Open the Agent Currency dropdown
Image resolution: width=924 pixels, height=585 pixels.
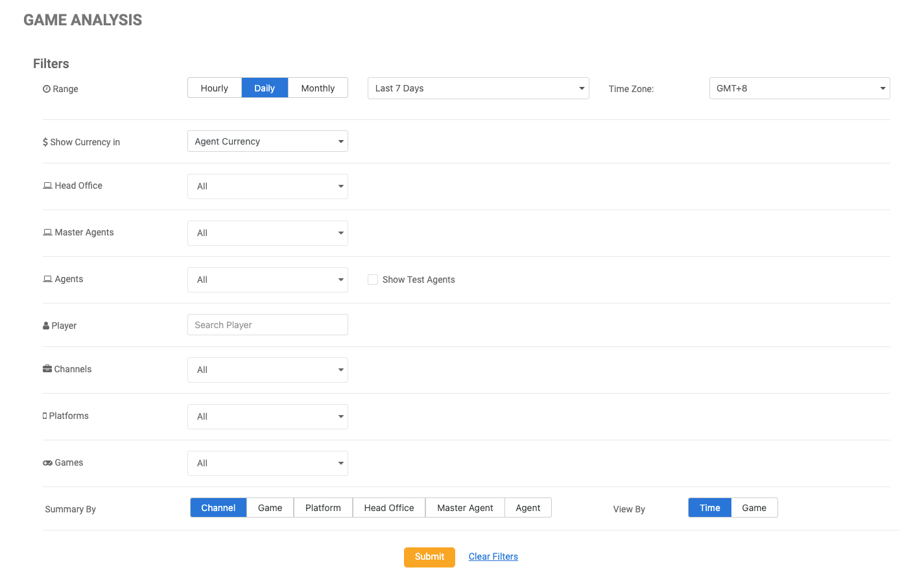[267, 141]
